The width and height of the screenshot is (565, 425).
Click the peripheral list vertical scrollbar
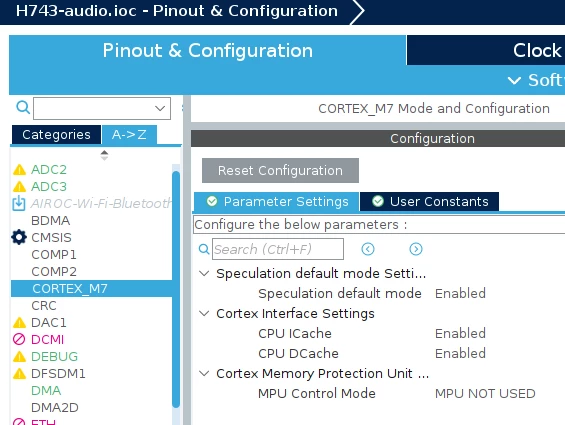click(x=176, y=289)
